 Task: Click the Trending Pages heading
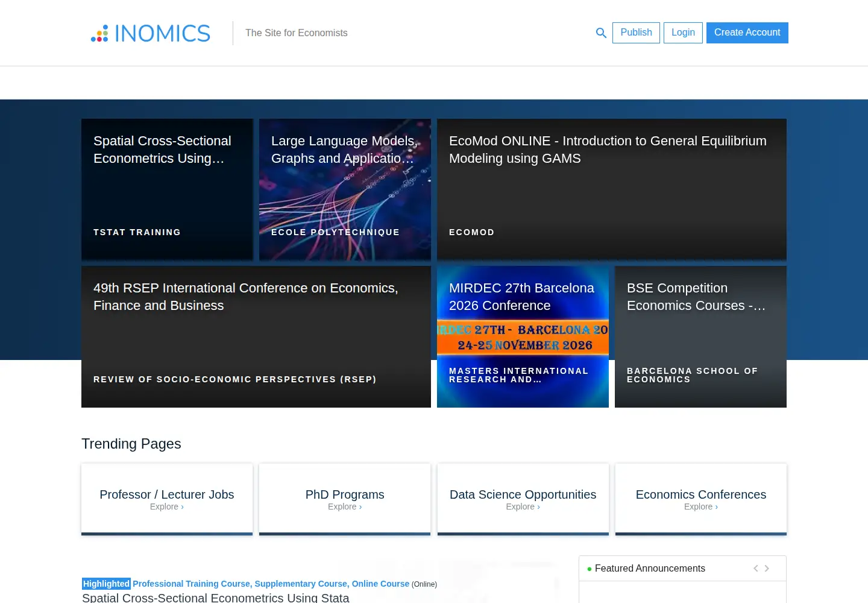131,444
